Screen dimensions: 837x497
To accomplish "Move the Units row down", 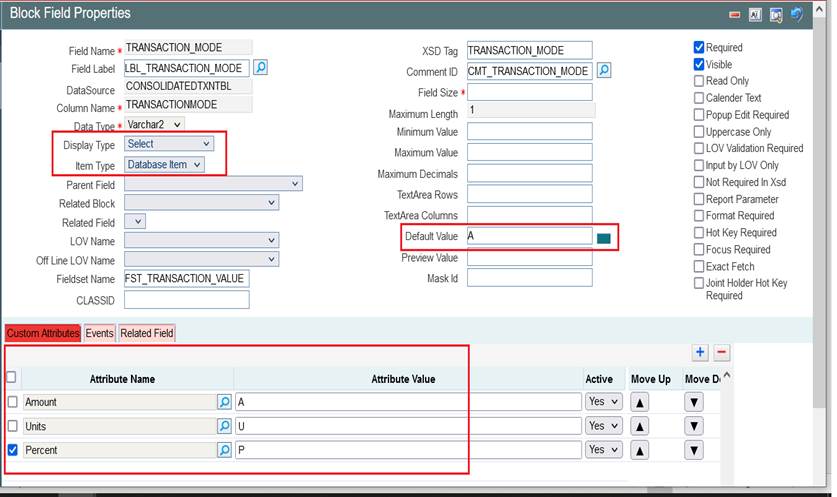I will (x=694, y=426).
